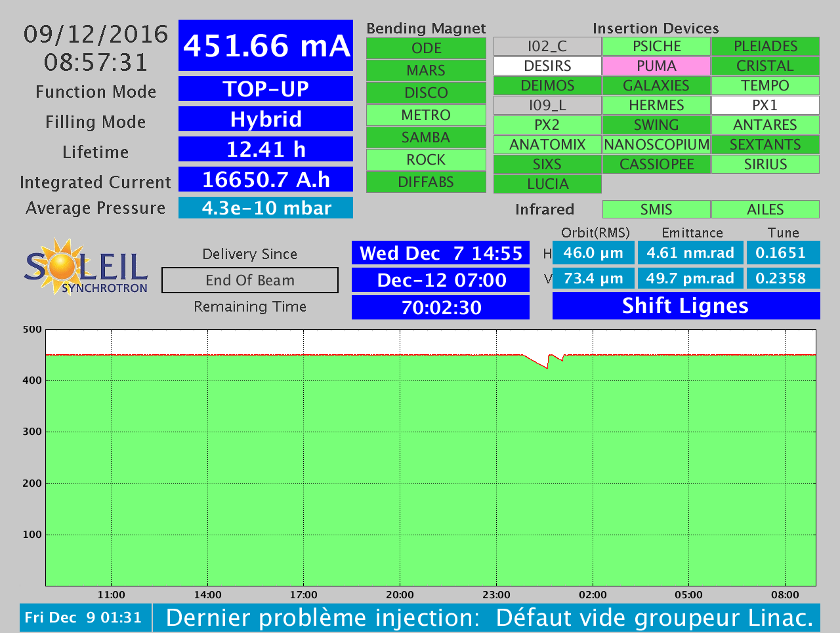Select the 70:02:30 remaining time value
840x633 pixels.
[440, 308]
